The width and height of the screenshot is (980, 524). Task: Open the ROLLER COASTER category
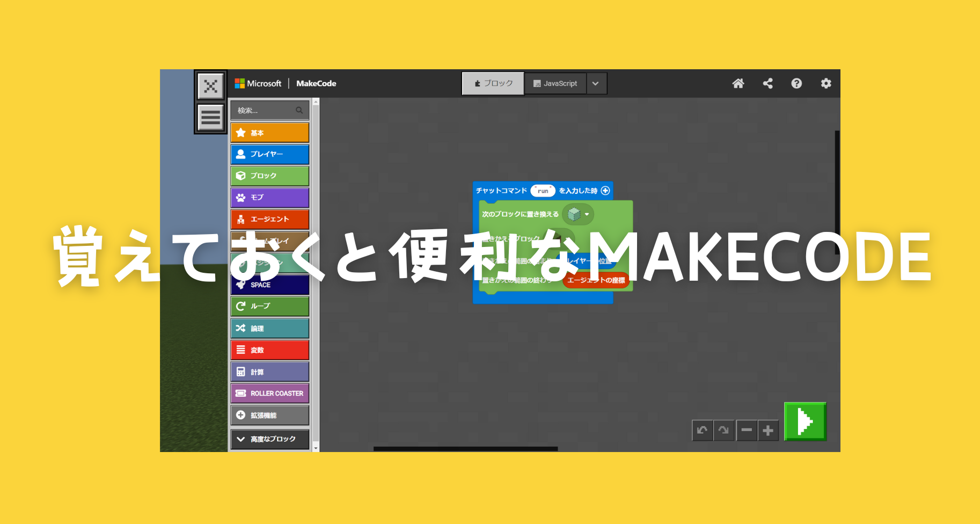click(268, 393)
